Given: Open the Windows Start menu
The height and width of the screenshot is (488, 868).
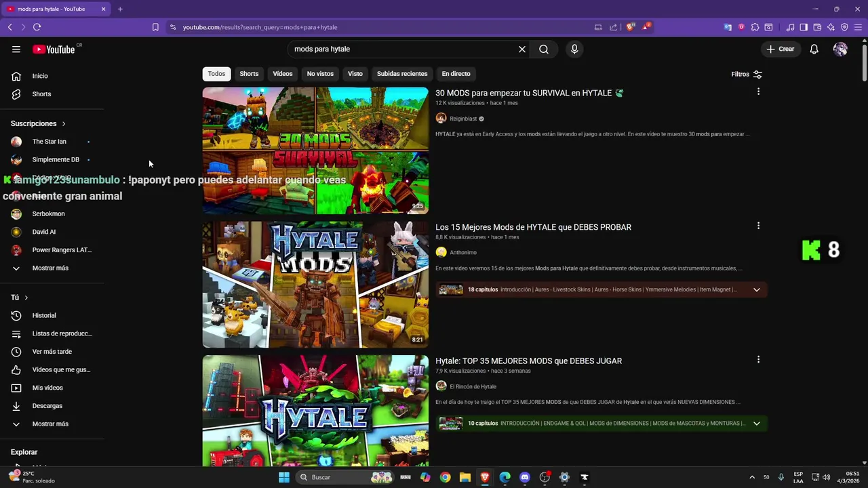Looking at the screenshot, I should point(284,477).
